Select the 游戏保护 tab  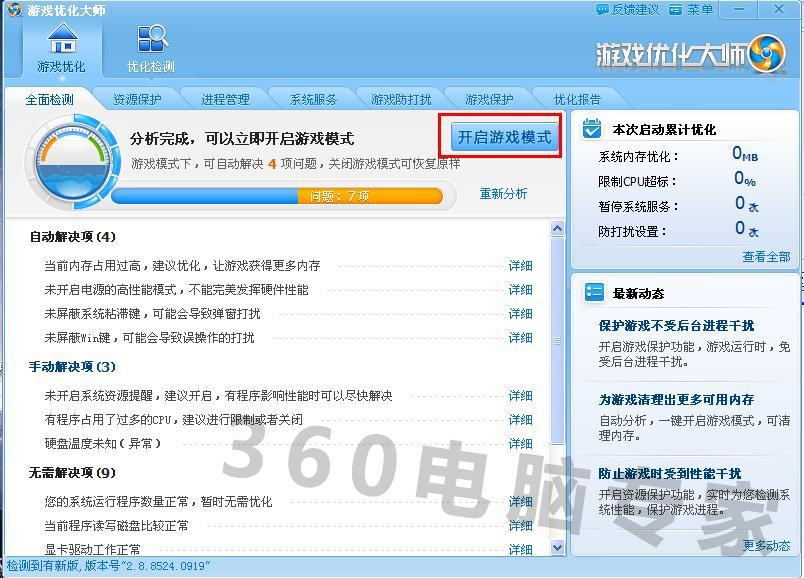pyautogui.click(x=489, y=99)
